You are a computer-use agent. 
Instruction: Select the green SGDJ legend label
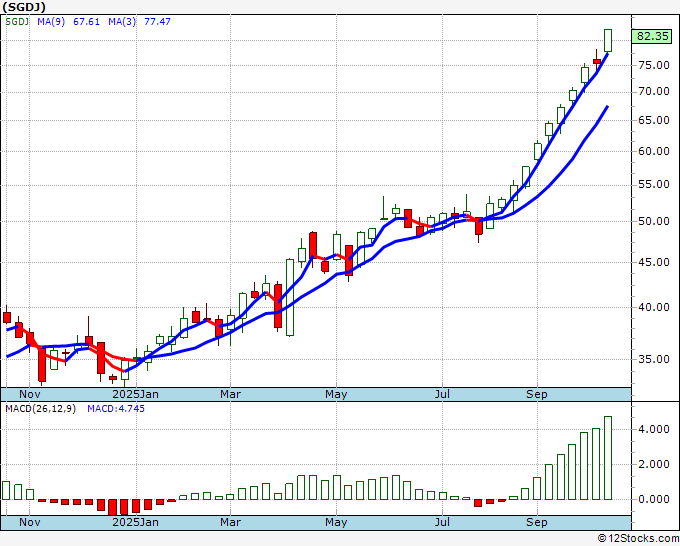(17, 22)
